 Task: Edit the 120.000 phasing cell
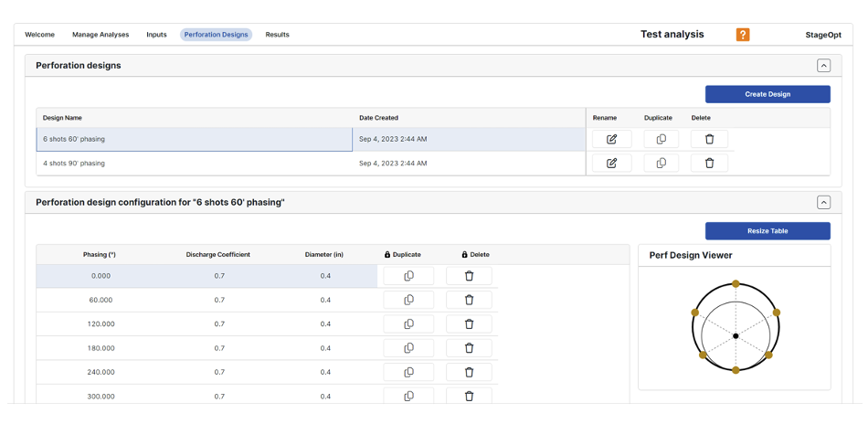point(101,323)
